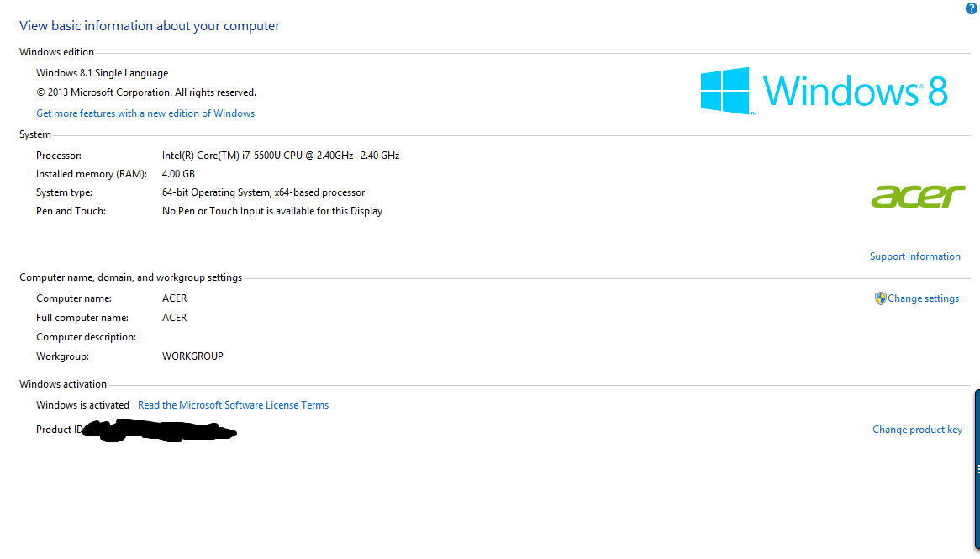Click the green Acer logo

click(x=918, y=197)
